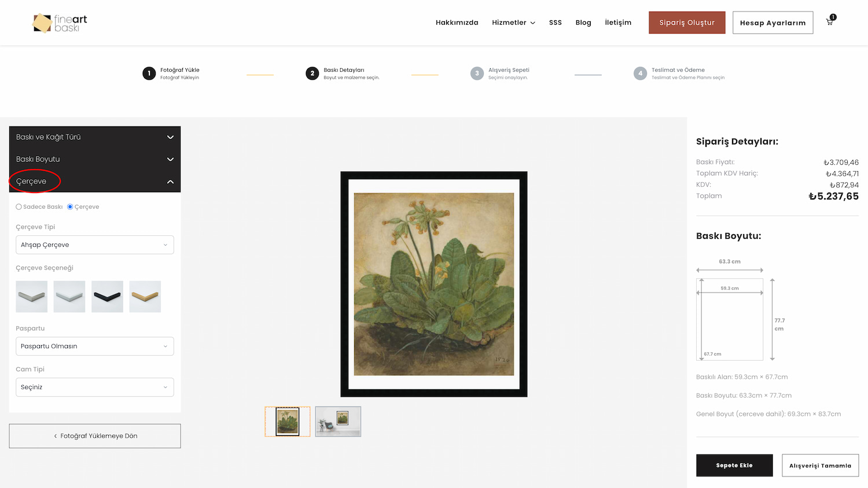
Task: Pick the gold wood frame option
Action: tap(145, 297)
